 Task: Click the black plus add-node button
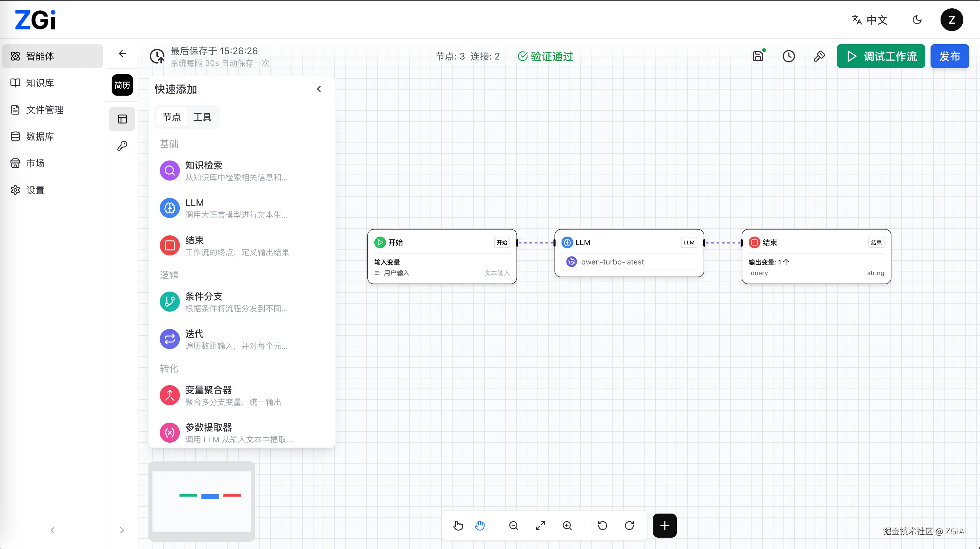(664, 525)
